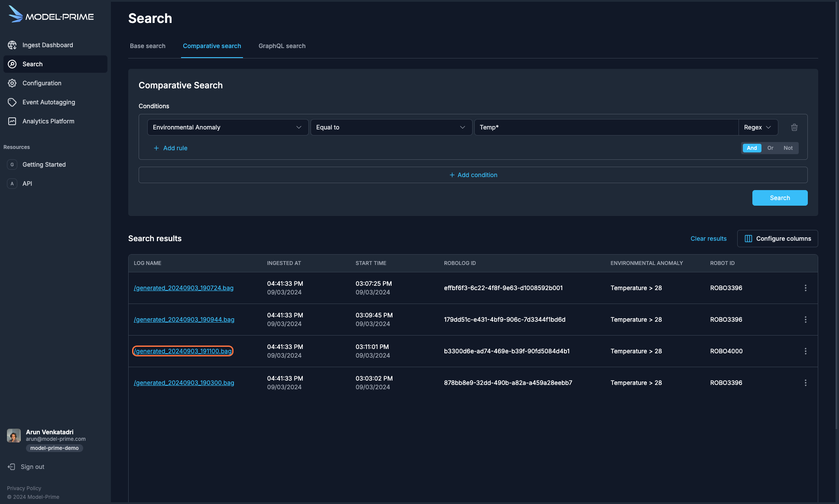Click Robolog ID effbf6f3-6c22-4f8f-9e63-d1008592b001
Screen dimensions: 839x504
point(503,288)
